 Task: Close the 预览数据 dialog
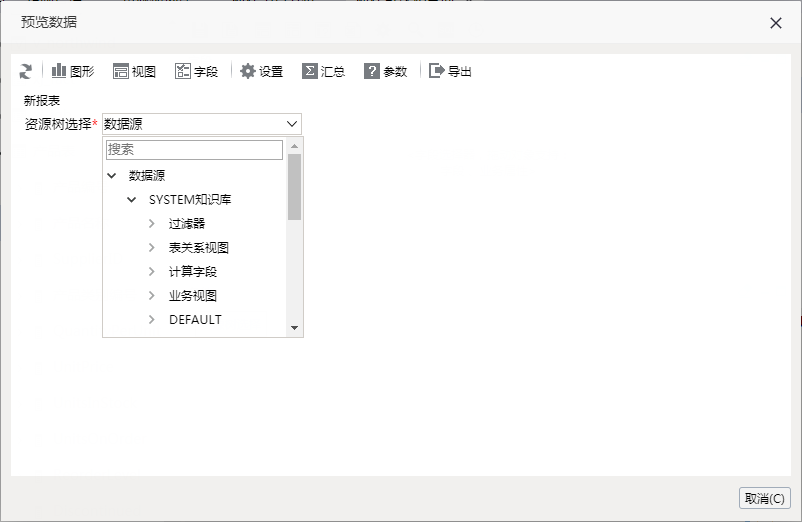coord(775,23)
